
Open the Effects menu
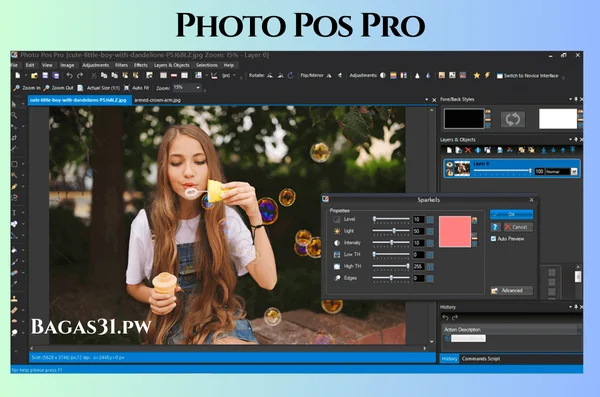pyautogui.click(x=140, y=65)
